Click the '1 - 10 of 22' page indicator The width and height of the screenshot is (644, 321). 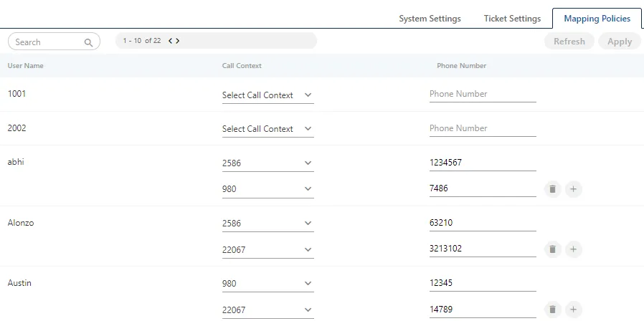(x=142, y=41)
